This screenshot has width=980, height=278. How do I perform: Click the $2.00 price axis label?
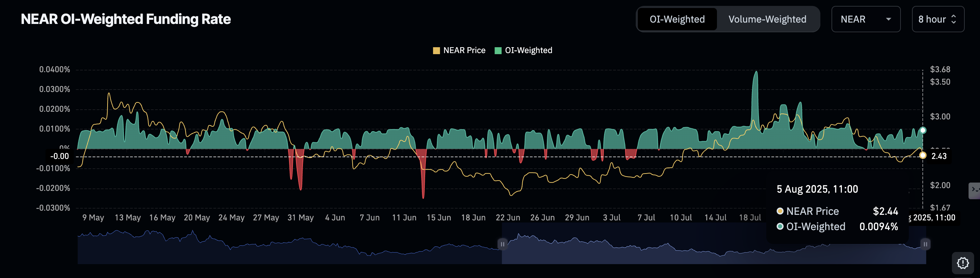tap(940, 185)
